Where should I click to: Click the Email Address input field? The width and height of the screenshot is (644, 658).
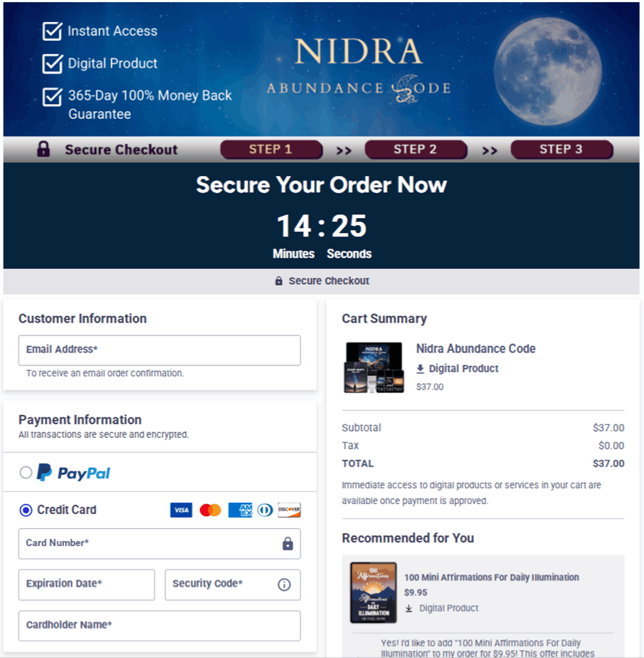[159, 350]
